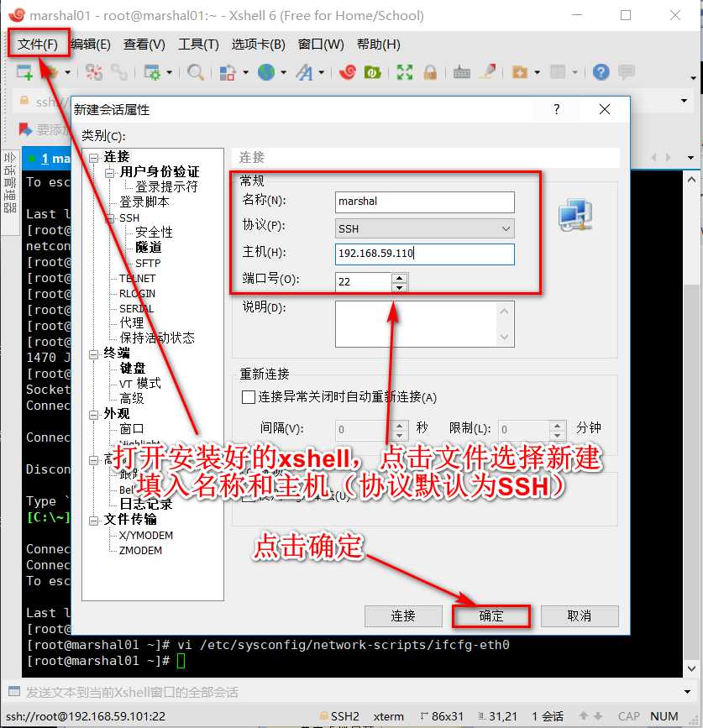Open the protocol SSH dropdown

(506, 228)
